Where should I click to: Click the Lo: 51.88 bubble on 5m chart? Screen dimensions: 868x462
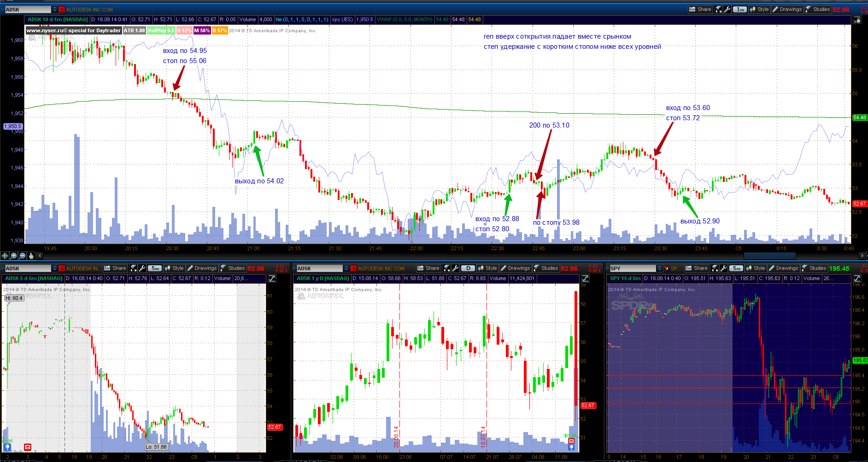[x=156, y=447]
